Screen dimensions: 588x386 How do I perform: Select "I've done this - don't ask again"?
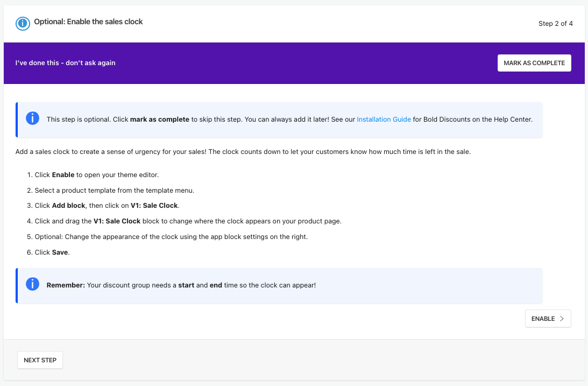tap(65, 63)
